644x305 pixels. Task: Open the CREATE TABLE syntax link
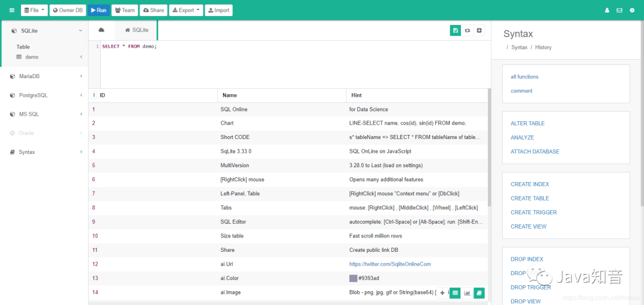click(530, 198)
